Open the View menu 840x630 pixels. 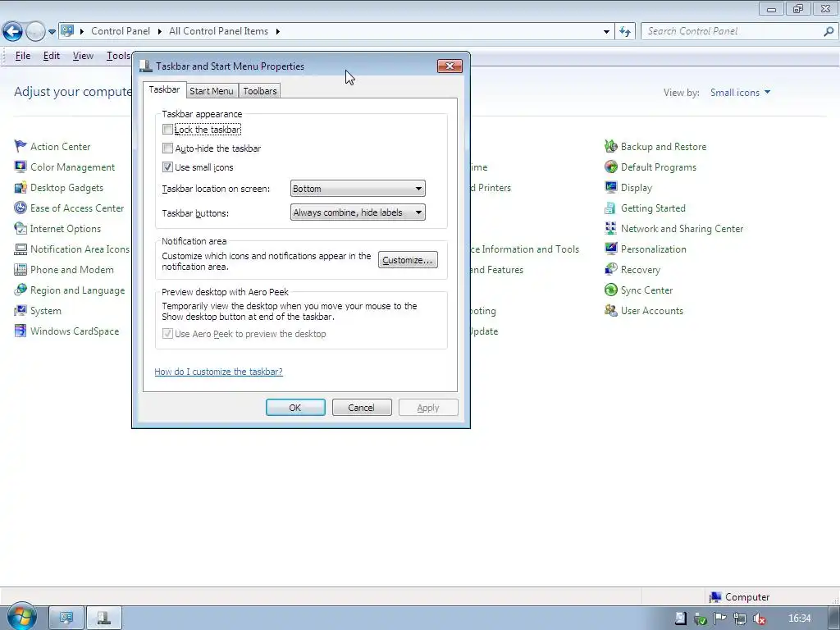point(83,56)
